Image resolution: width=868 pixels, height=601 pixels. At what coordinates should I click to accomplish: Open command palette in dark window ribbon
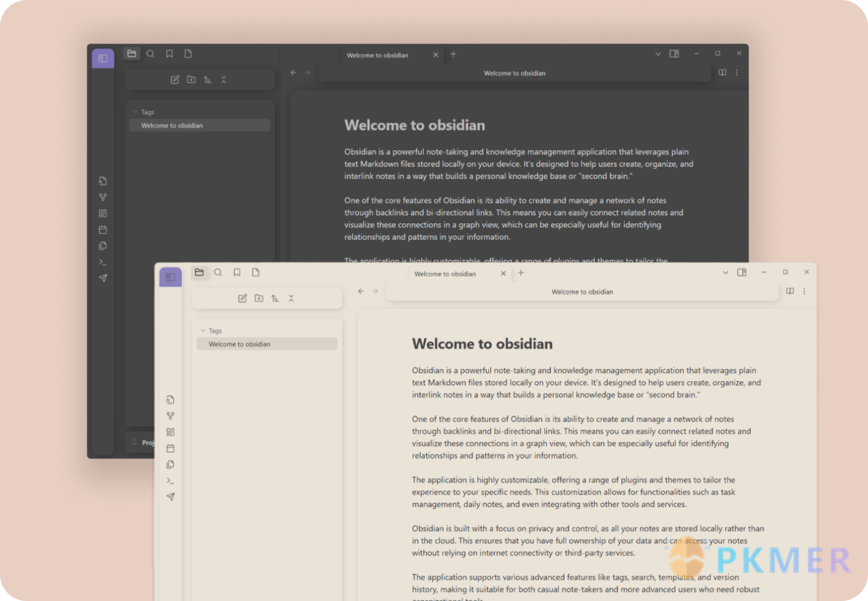pyautogui.click(x=103, y=262)
